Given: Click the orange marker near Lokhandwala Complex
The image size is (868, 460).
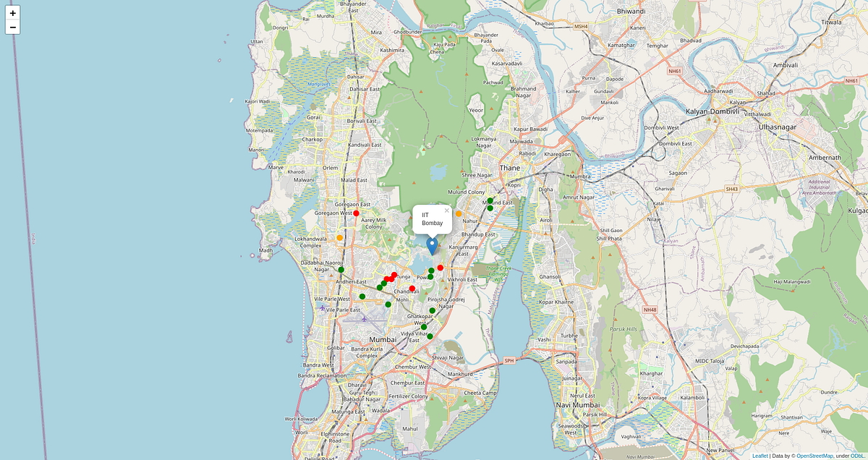Looking at the screenshot, I should [x=339, y=238].
